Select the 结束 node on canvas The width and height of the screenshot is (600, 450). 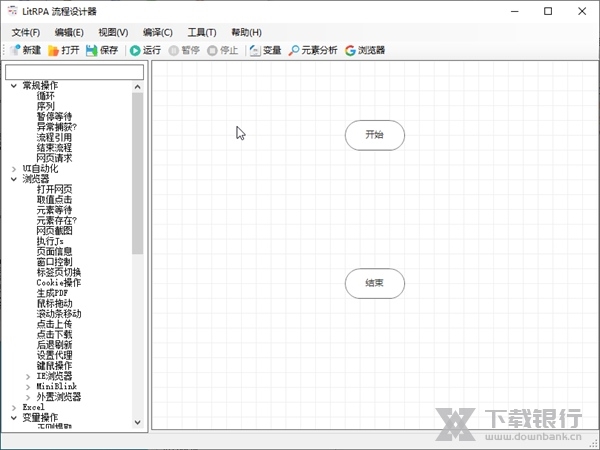point(375,283)
